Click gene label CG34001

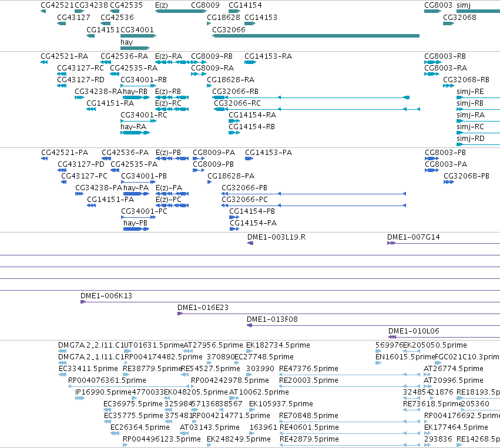(x=137, y=29)
